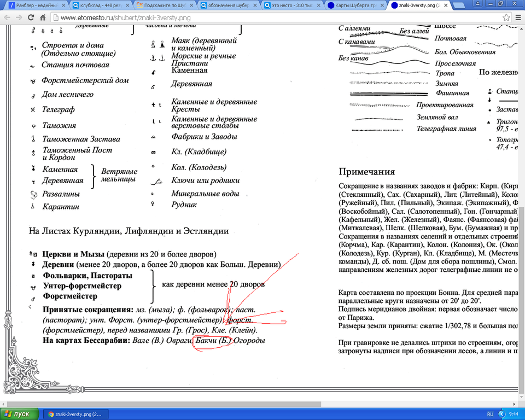Go forward to the next page
This screenshot has height=420, width=525.
[x=19, y=17]
